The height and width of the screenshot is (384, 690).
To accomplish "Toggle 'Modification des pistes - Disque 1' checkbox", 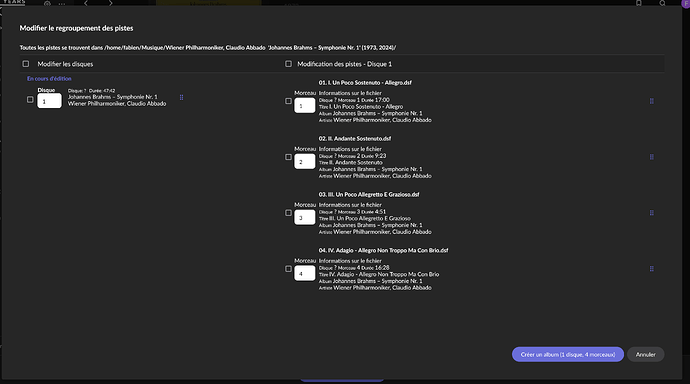I will [288, 64].
